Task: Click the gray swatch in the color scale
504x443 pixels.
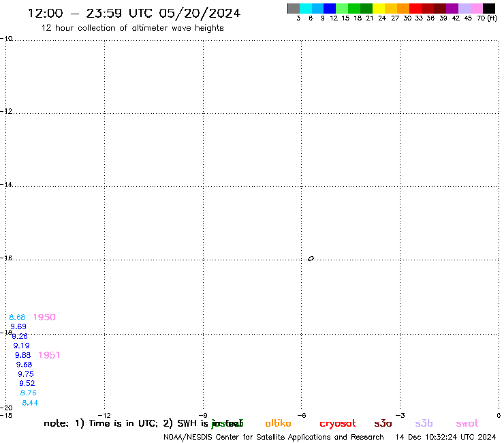Action: (294, 8)
